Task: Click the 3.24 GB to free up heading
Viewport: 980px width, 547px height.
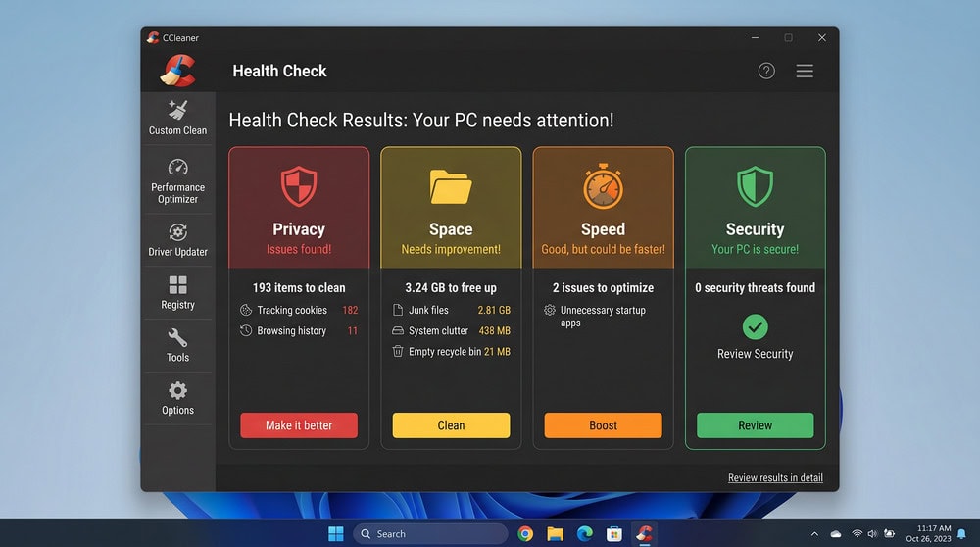Action: [451, 287]
